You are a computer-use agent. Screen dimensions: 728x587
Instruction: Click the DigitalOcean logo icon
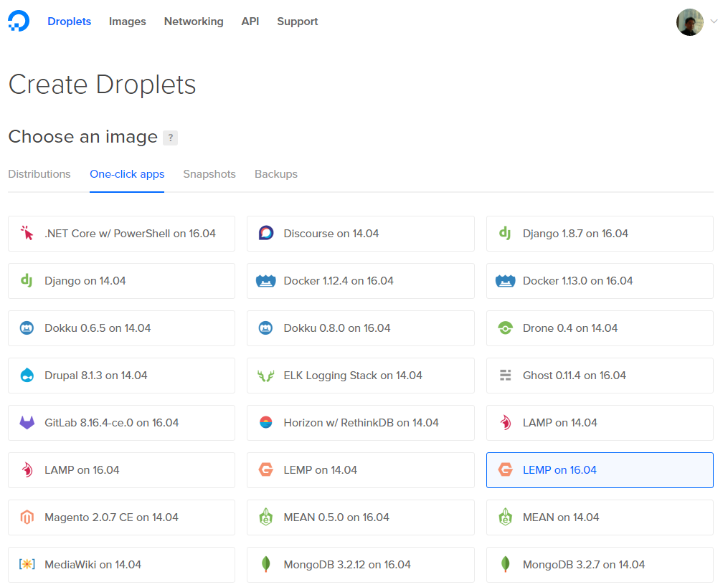click(x=19, y=21)
